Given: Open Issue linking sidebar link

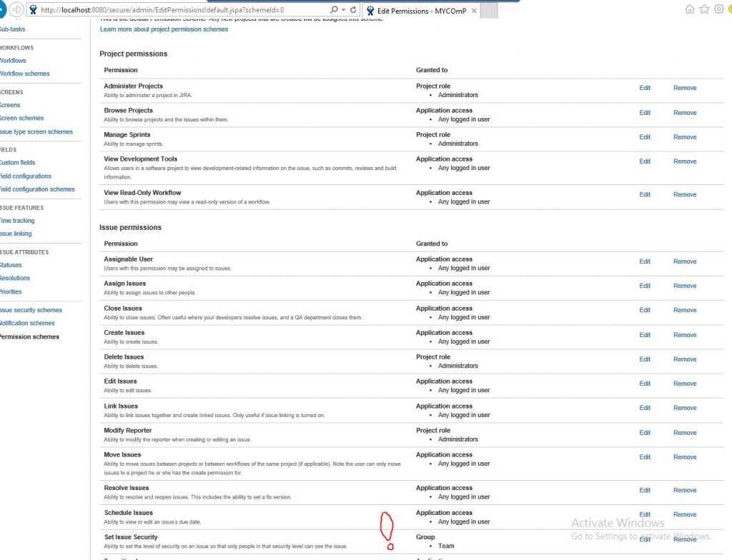Looking at the screenshot, I should (x=16, y=234).
